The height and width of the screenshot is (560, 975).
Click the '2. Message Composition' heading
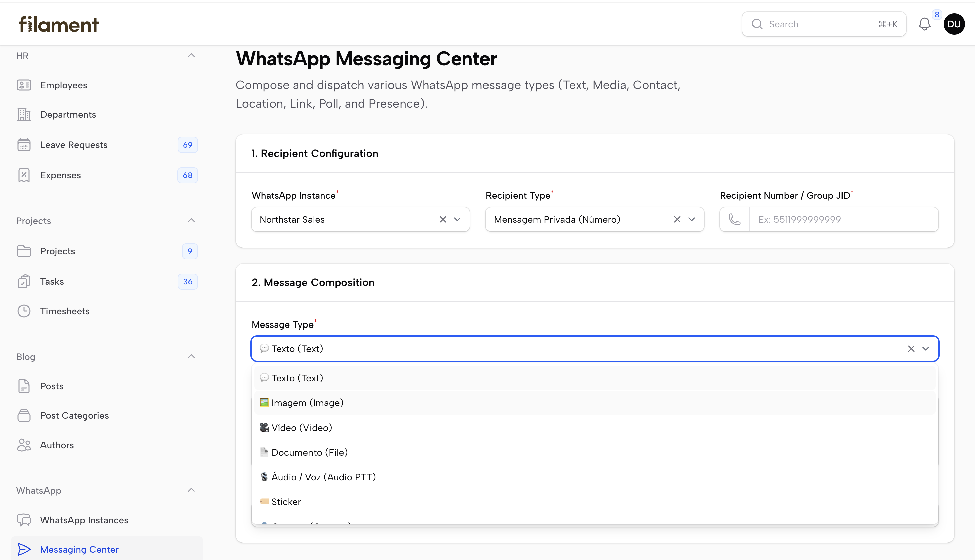click(x=313, y=282)
